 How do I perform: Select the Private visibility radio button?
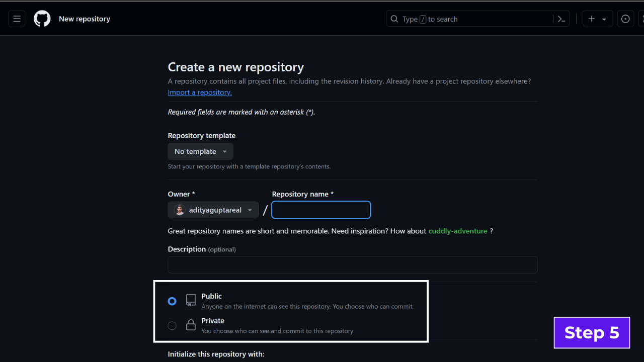(172, 326)
